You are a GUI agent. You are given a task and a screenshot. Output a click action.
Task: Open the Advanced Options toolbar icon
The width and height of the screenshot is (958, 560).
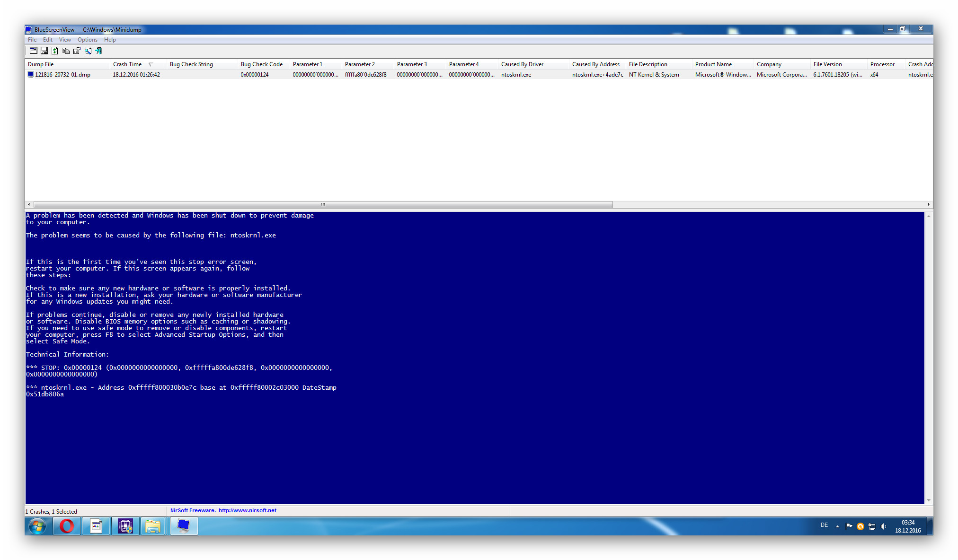(x=34, y=51)
